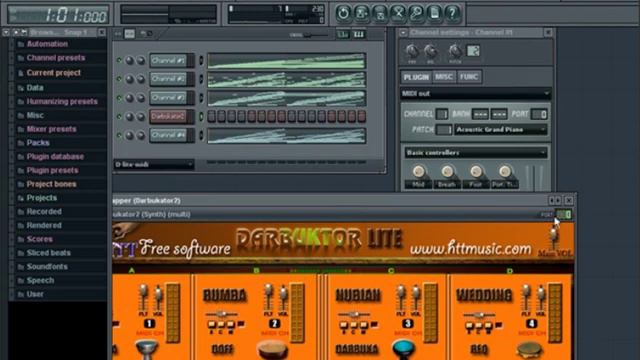Image resolution: width=640 pixels, height=360 pixels.
Task: Switch to the FUNC tab
Action: (x=469, y=77)
